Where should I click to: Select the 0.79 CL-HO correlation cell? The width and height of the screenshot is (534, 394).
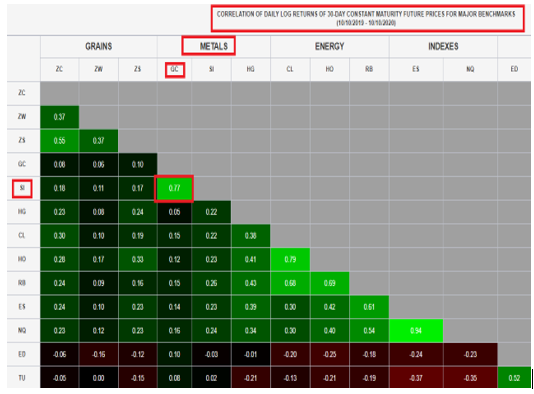coord(290,259)
